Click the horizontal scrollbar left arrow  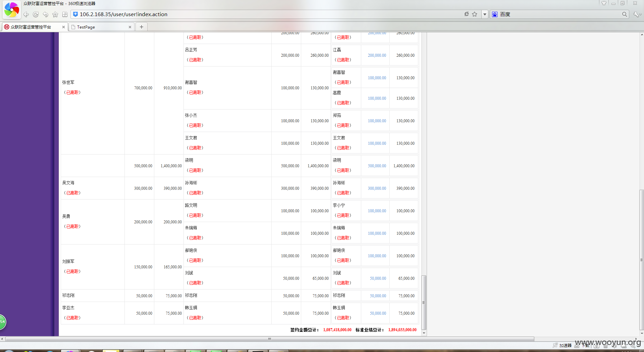tap(2, 339)
